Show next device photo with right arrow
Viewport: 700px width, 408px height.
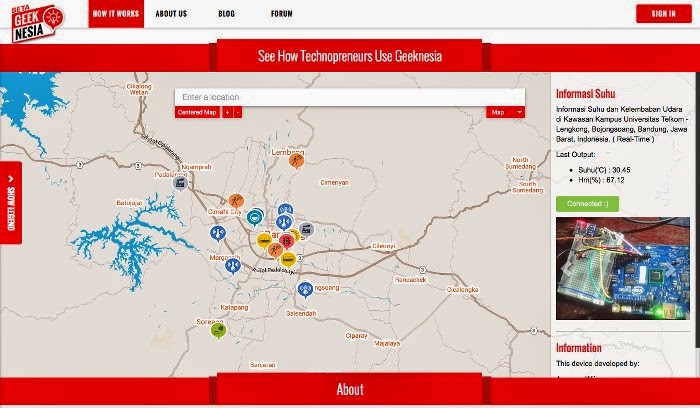[x=671, y=268]
